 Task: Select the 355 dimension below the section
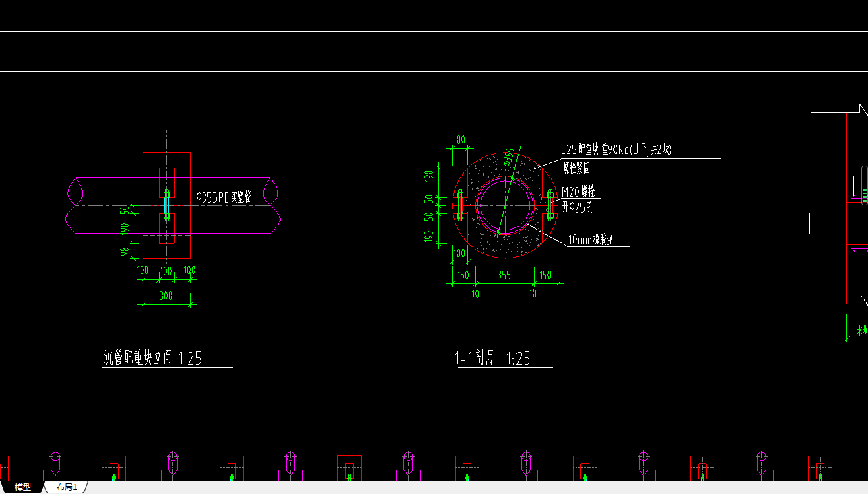(x=504, y=275)
